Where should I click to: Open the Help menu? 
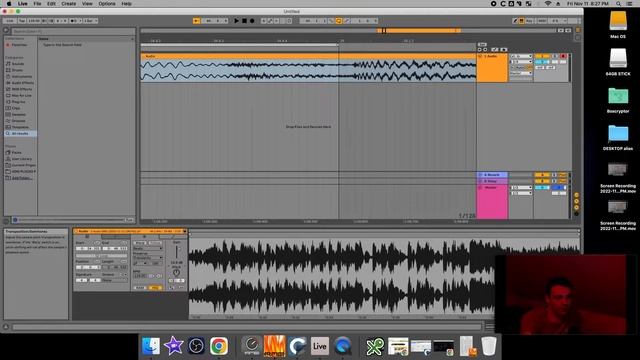pos(127,4)
